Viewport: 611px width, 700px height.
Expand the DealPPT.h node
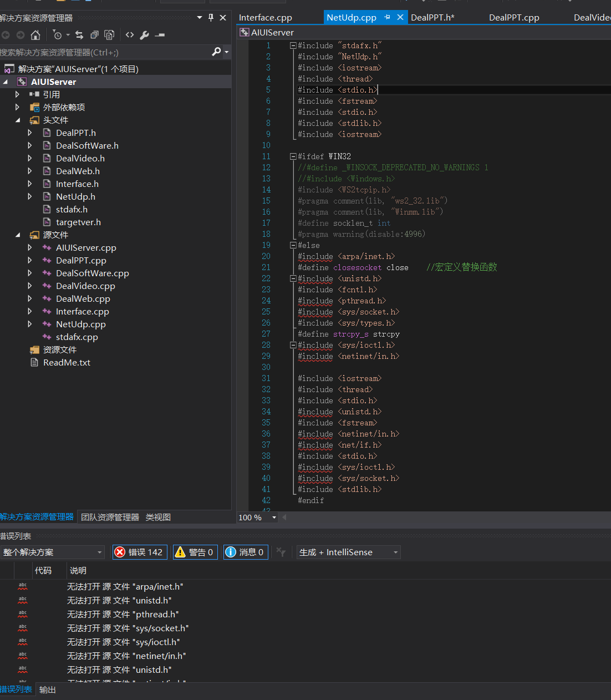(x=30, y=133)
